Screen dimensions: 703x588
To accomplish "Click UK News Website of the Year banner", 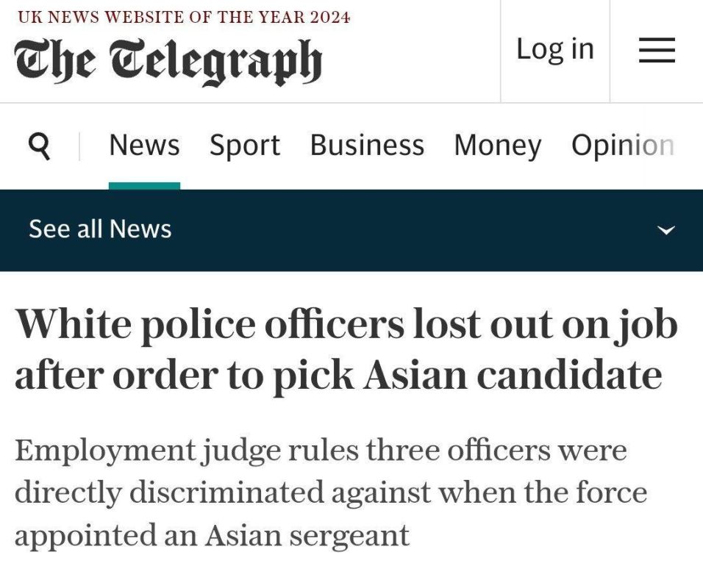I will pyautogui.click(x=184, y=16).
